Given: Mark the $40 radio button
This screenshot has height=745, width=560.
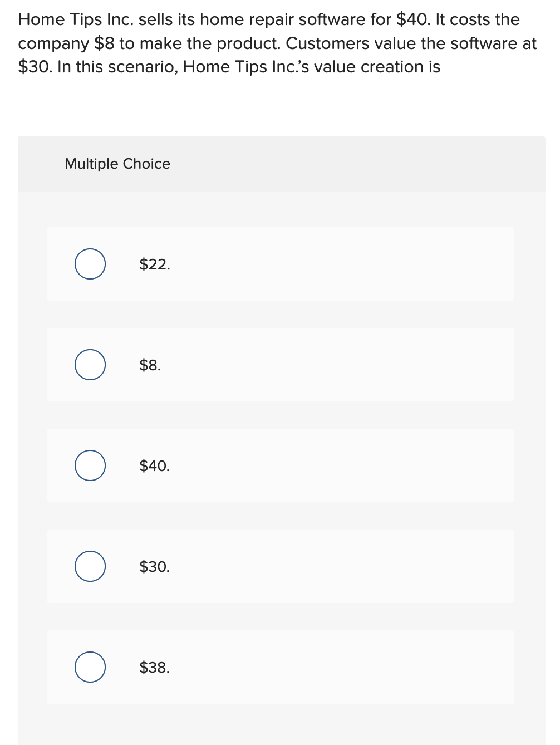Looking at the screenshot, I should click(90, 465).
